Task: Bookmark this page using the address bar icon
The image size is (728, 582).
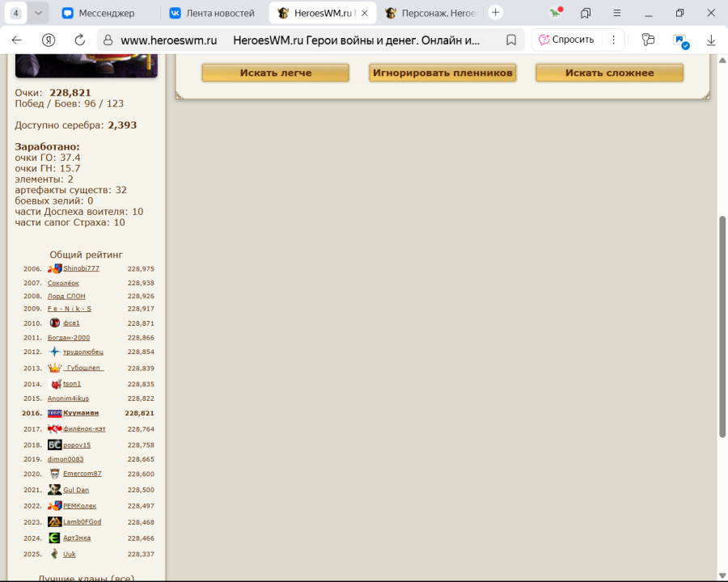Action: (511, 40)
